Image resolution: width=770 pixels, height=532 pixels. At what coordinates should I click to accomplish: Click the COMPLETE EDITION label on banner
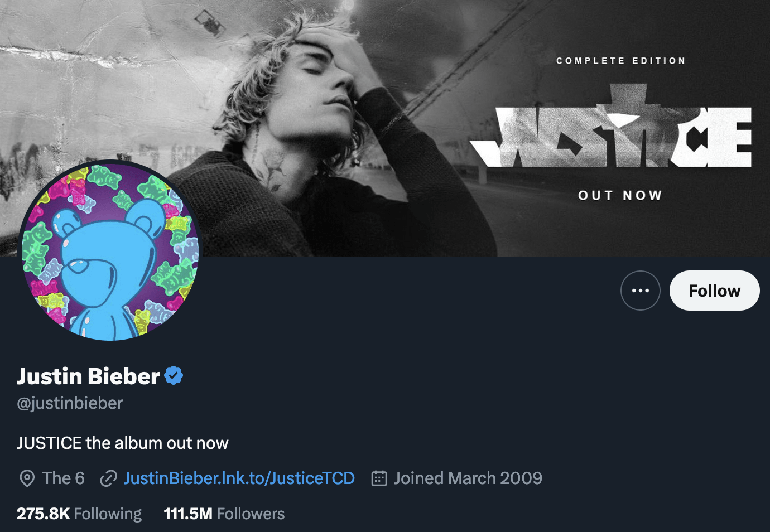(621, 60)
